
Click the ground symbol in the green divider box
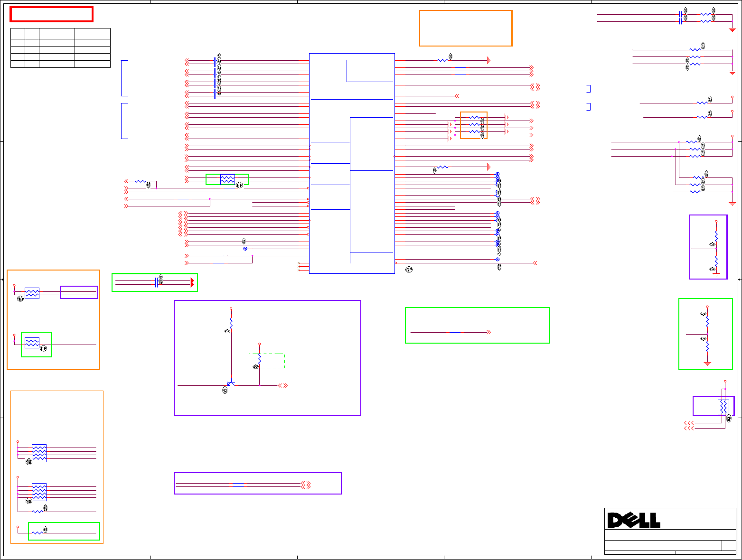[x=707, y=364]
